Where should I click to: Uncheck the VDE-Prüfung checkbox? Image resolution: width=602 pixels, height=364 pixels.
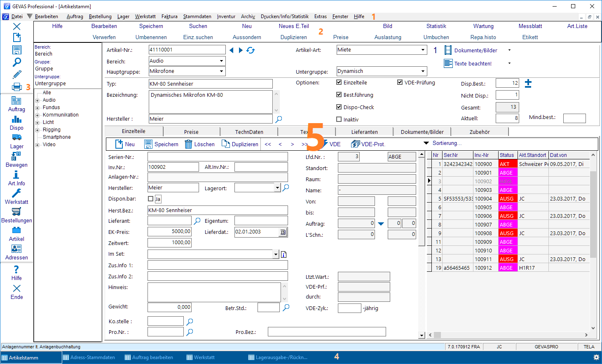[400, 82]
